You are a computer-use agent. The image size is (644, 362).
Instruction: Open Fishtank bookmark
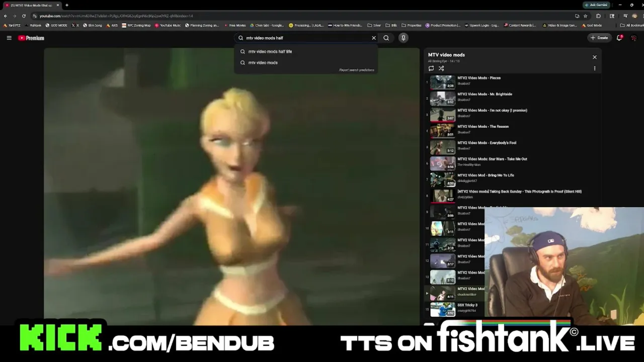coord(33,25)
